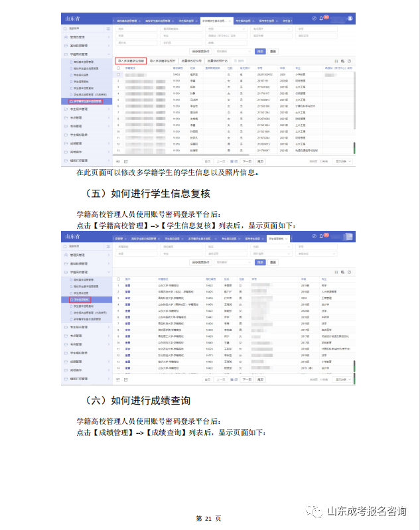Viewport: 420px width, 530px height.
Task: Click copy icon above lower table
Action: [x=342, y=272]
